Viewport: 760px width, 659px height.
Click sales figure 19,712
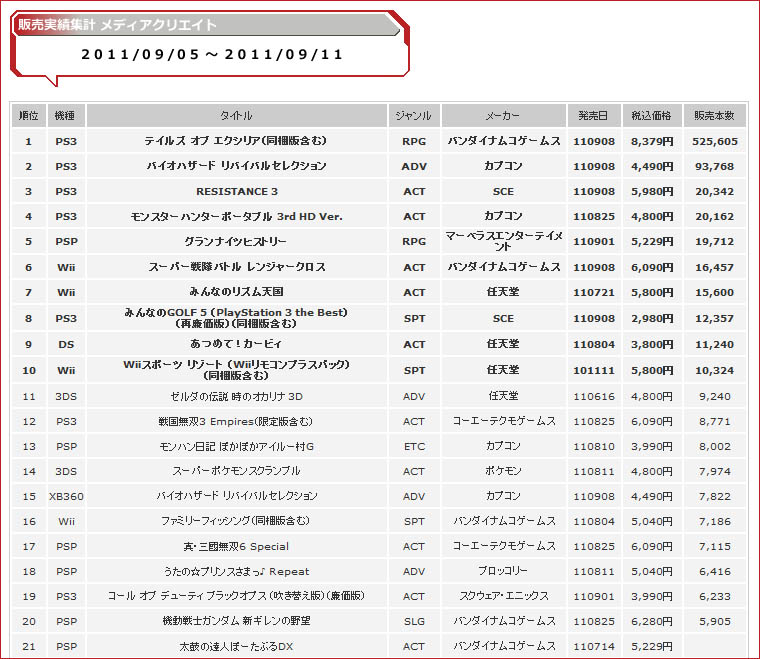click(714, 242)
